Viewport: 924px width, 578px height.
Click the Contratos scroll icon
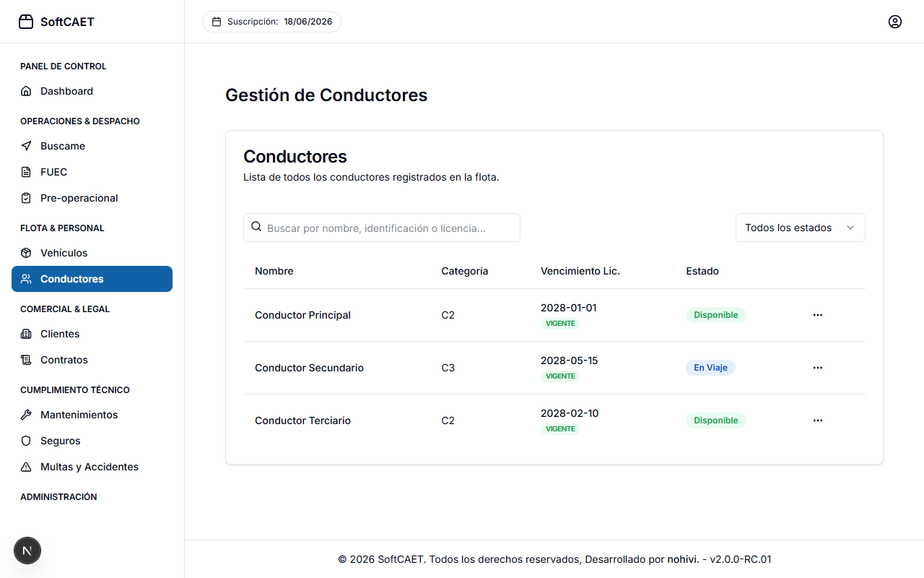pos(26,360)
